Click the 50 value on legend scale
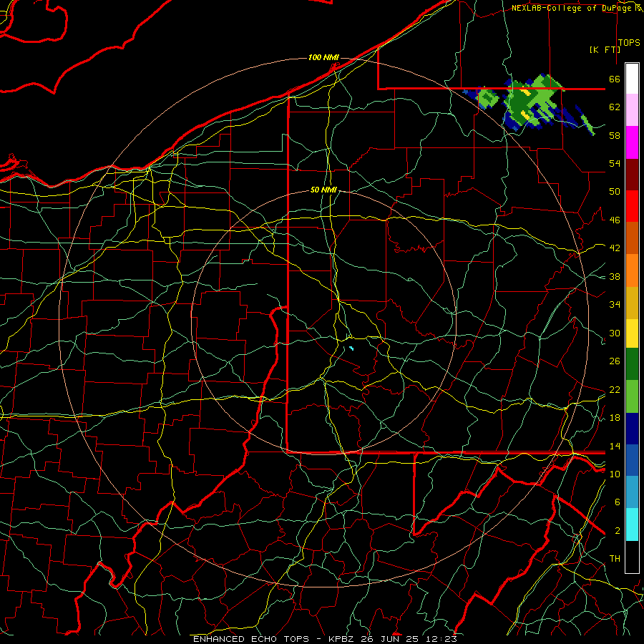 pyautogui.click(x=615, y=191)
